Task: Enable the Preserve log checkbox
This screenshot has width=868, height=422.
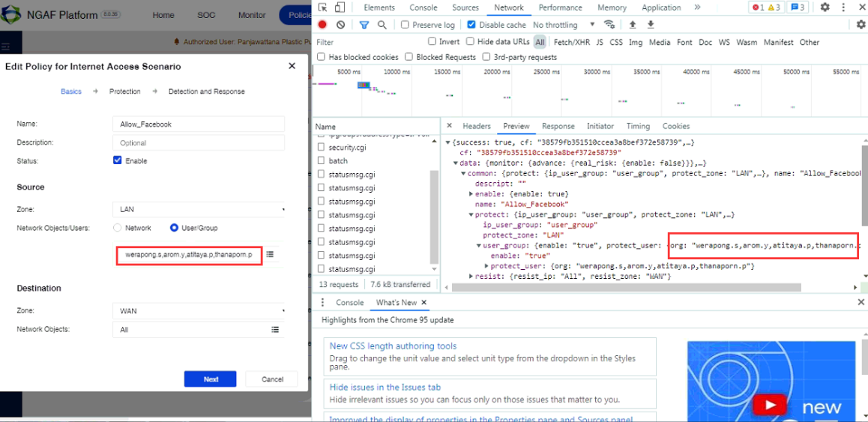Action: (x=405, y=25)
